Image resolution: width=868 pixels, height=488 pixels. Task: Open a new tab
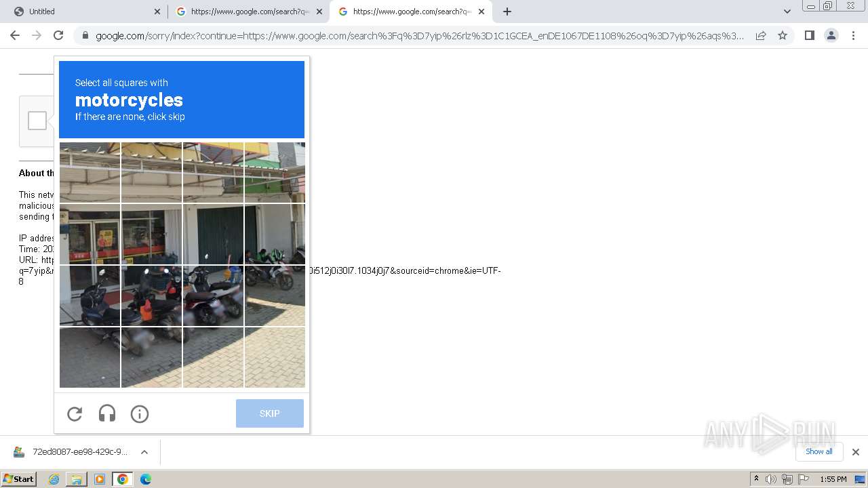tap(507, 12)
